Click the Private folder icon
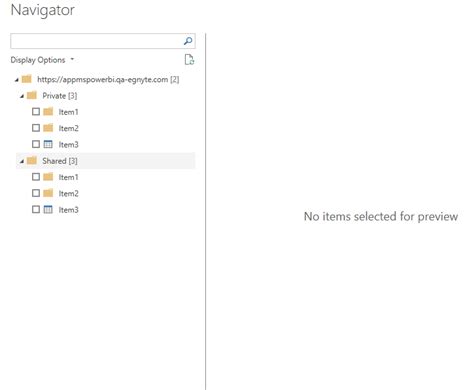This screenshot has height=390, width=474. (x=32, y=96)
